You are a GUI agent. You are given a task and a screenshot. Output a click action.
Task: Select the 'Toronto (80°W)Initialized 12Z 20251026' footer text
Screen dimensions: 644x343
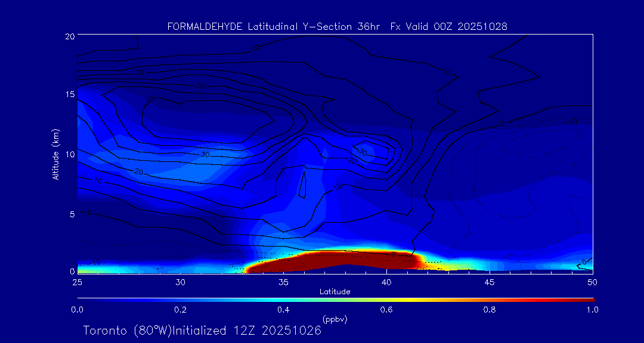click(202, 330)
